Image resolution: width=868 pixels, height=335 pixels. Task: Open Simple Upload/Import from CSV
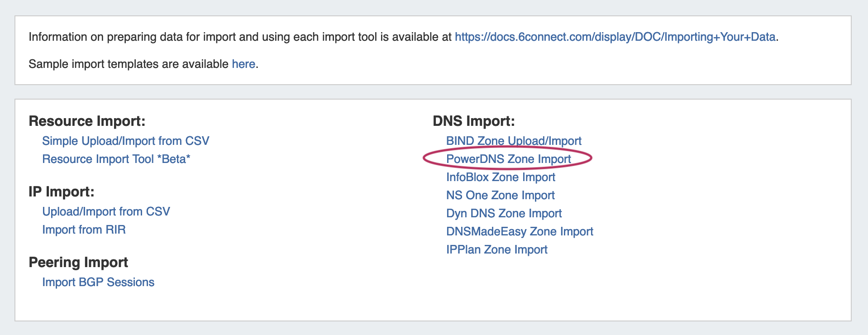coord(125,141)
